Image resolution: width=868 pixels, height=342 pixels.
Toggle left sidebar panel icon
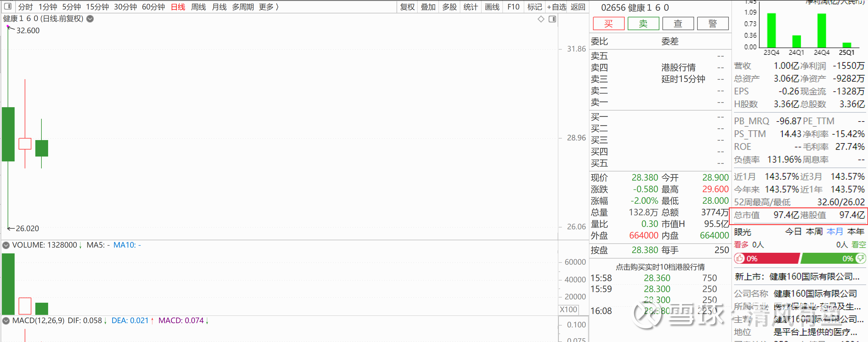tap(8, 6)
